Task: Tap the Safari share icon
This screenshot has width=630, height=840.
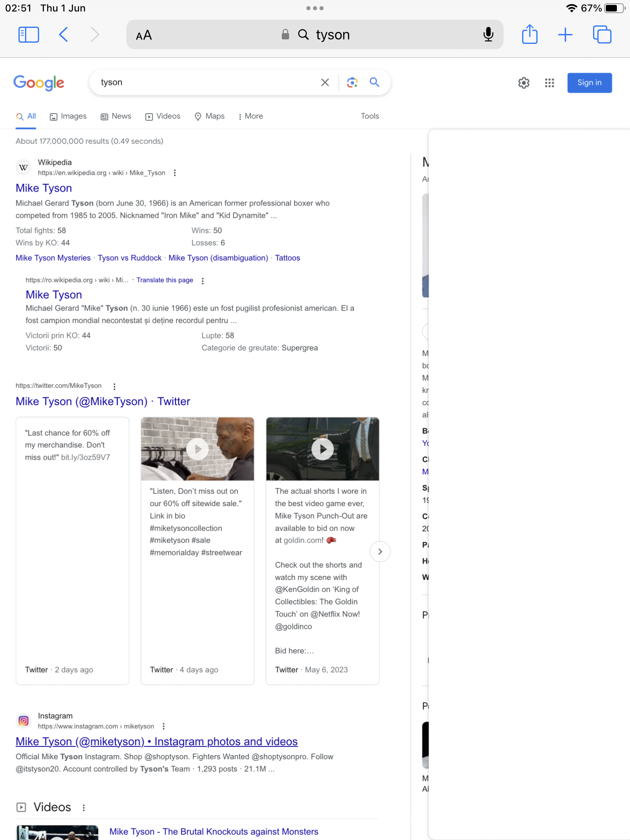Action: tap(530, 34)
